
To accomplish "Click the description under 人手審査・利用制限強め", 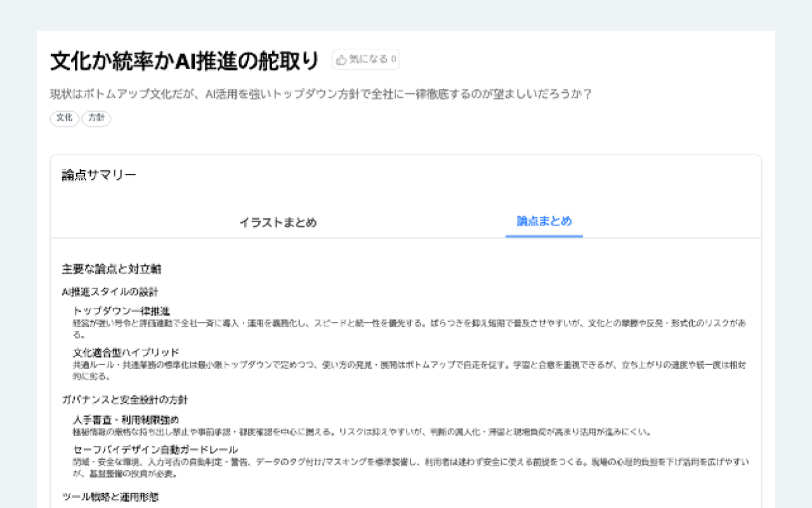I will [362, 432].
